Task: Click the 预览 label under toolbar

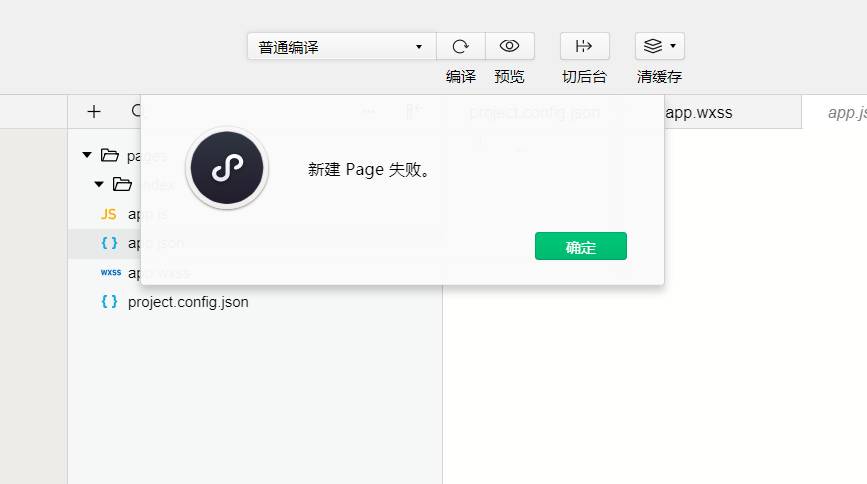Action: click(x=509, y=76)
